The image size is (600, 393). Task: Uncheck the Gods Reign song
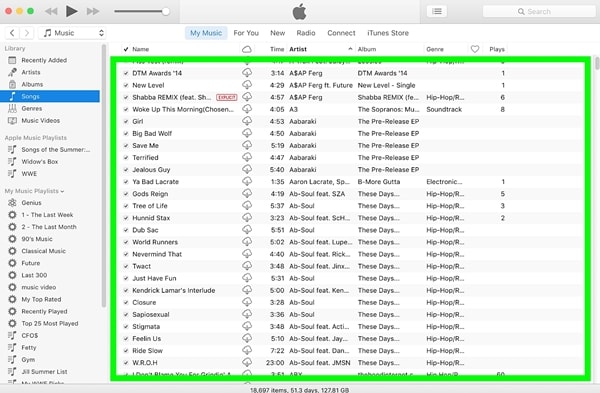click(126, 194)
